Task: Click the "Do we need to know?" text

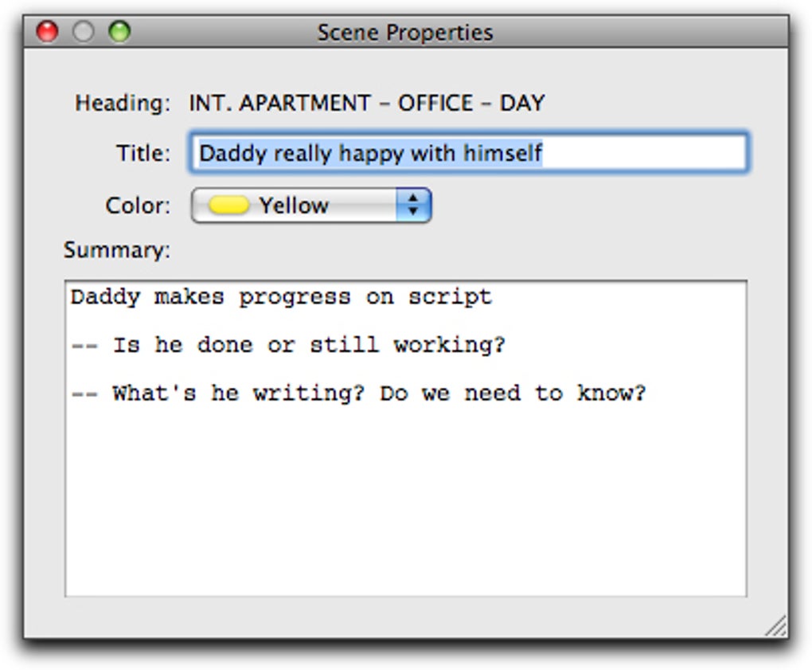Action: click(x=512, y=393)
